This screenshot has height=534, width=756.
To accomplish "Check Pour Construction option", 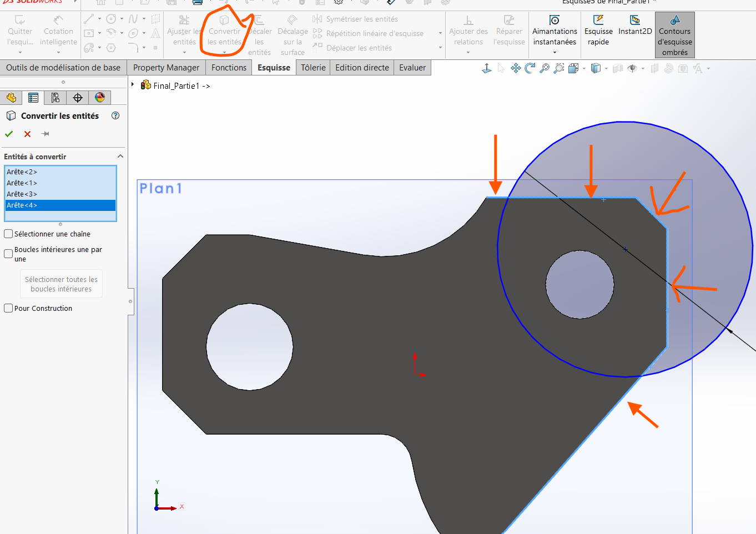I will point(8,308).
